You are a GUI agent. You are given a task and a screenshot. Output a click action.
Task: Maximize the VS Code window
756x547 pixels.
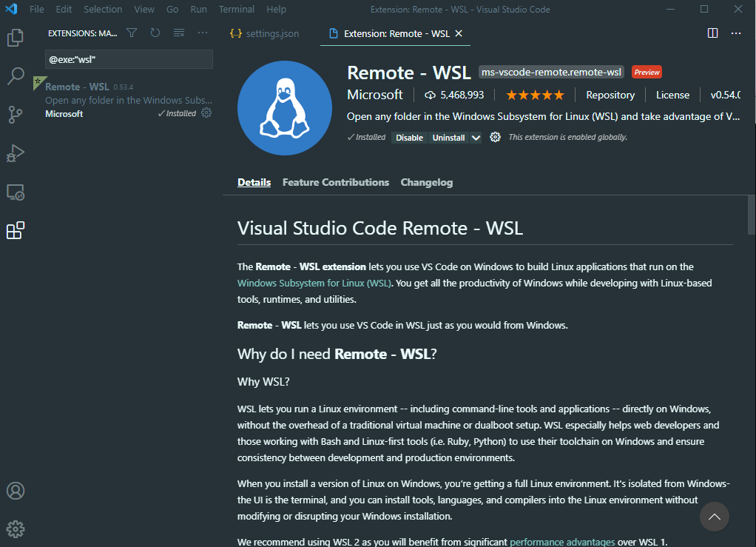pos(704,9)
